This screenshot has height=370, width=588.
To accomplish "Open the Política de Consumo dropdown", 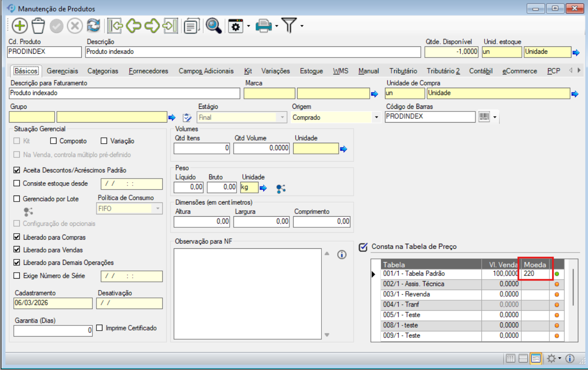I will coord(158,209).
